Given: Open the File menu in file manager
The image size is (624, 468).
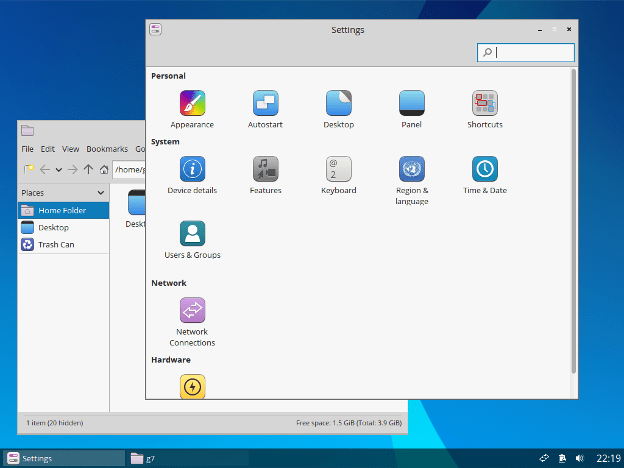Looking at the screenshot, I should coord(28,149).
